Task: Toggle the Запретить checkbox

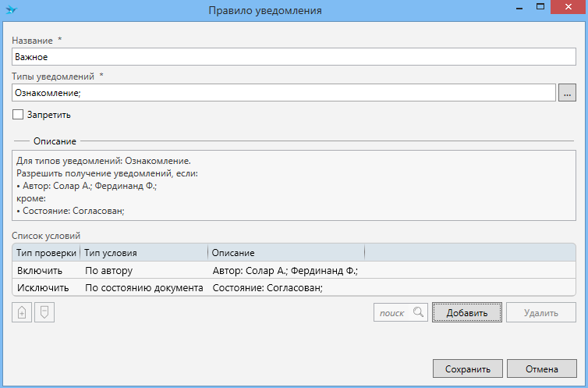Action: coord(18,115)
